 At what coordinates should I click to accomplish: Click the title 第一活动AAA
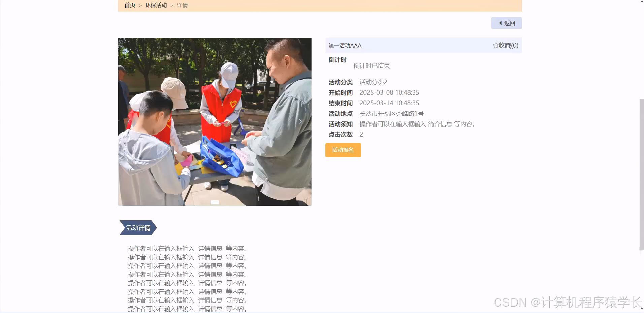point(345,46)
